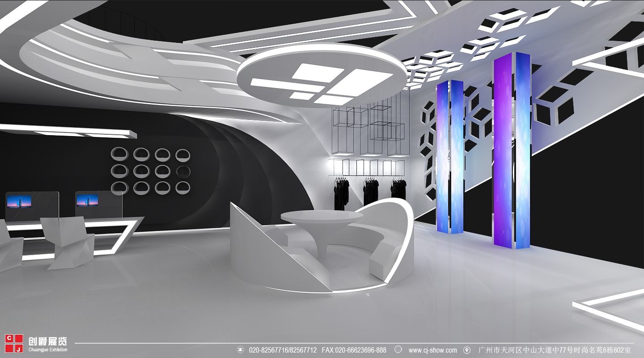Click the circle icon before the website address
This screenshot has width=644, height=358.
click(x=398, y=349)
